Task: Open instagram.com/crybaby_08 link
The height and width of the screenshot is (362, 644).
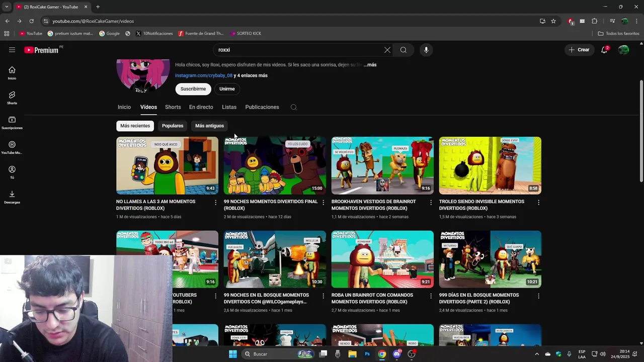Action: tap(204, 75)
